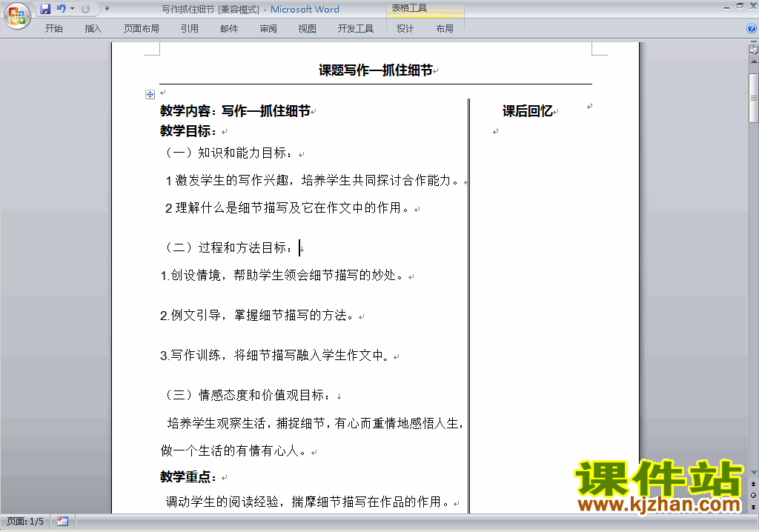Open the 开发工具 tab

[x=356, y=29]
